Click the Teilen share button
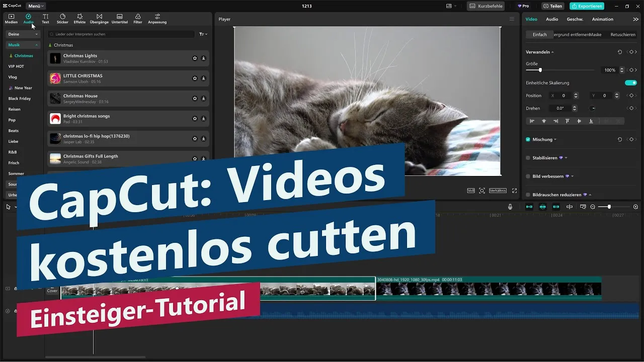The image size is (644, 362). (x=552, y=6)
